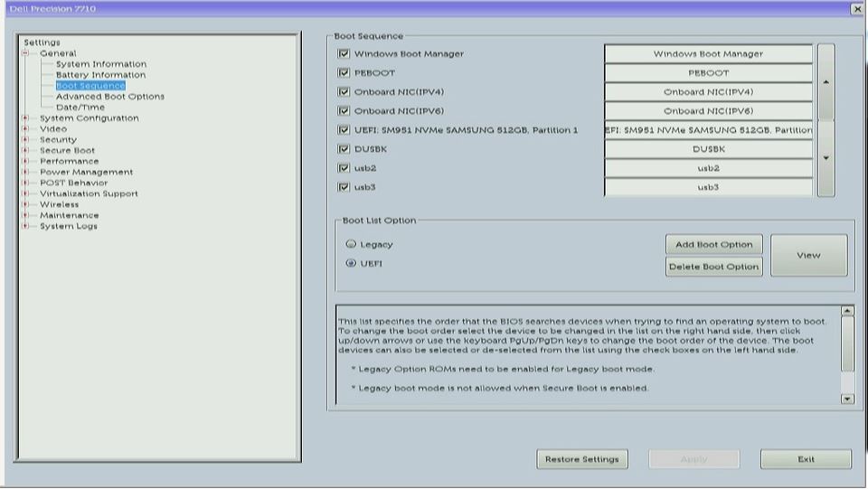Toggle the PEBOOT boot entry checkbox
This screenshot has width=868, height=489.
click(344, 72)
